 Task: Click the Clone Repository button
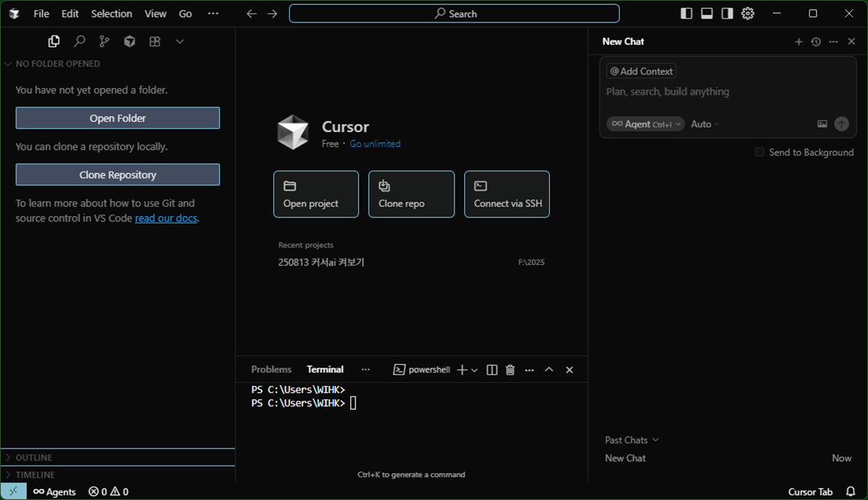[118, 174]
